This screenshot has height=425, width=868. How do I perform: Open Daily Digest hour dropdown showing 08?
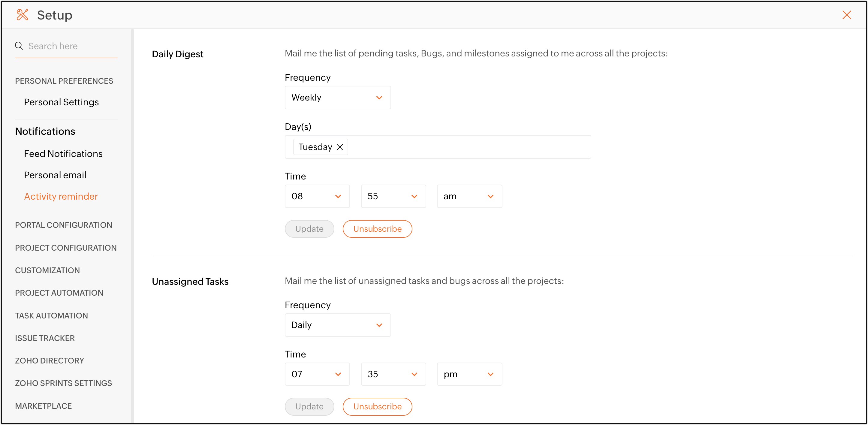pyautogui.click(x=317, y=197)
